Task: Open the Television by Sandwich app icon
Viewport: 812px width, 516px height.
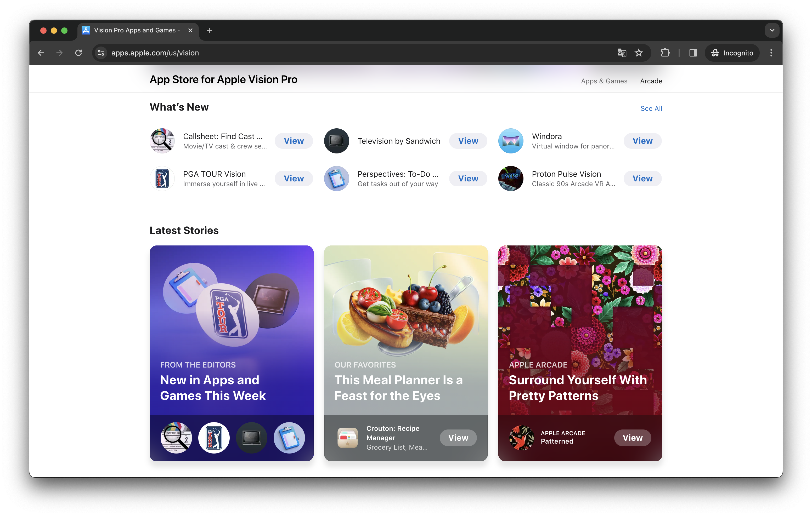Action: (336, 141)
